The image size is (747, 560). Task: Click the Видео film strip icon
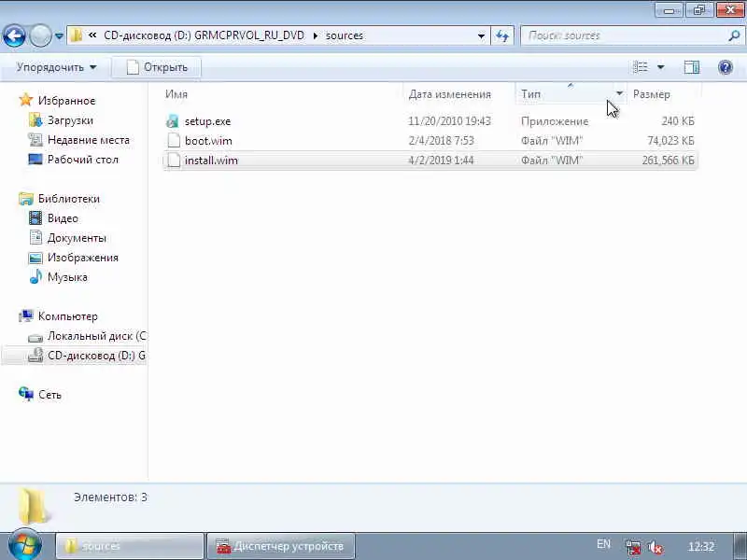[x=35, y=218]
